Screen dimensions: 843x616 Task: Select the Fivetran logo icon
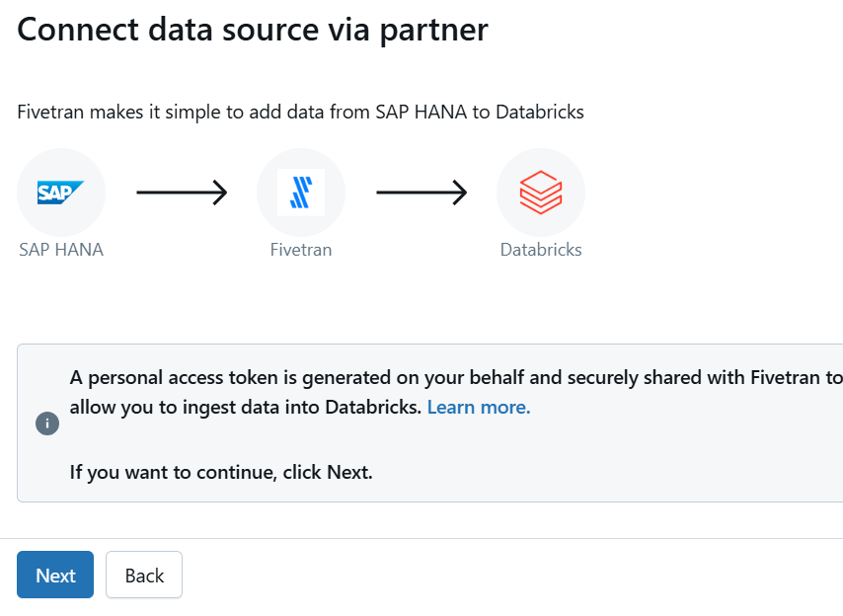tap(301, 192)
